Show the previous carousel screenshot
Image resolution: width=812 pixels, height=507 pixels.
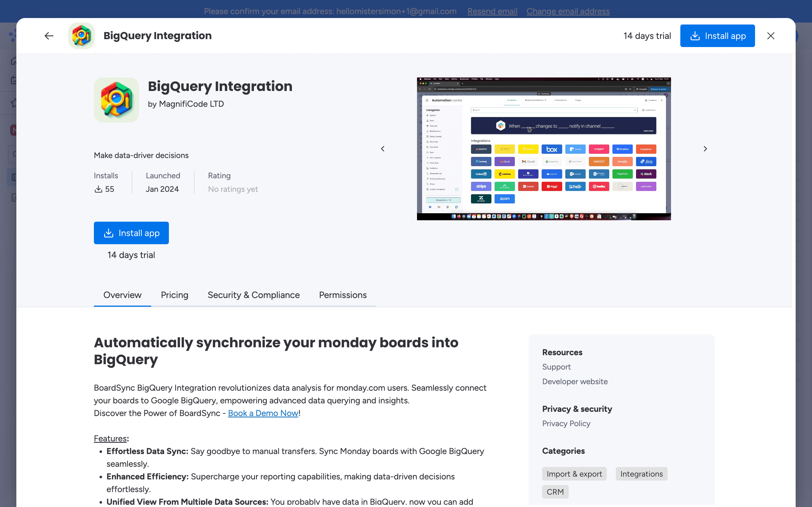383,149
